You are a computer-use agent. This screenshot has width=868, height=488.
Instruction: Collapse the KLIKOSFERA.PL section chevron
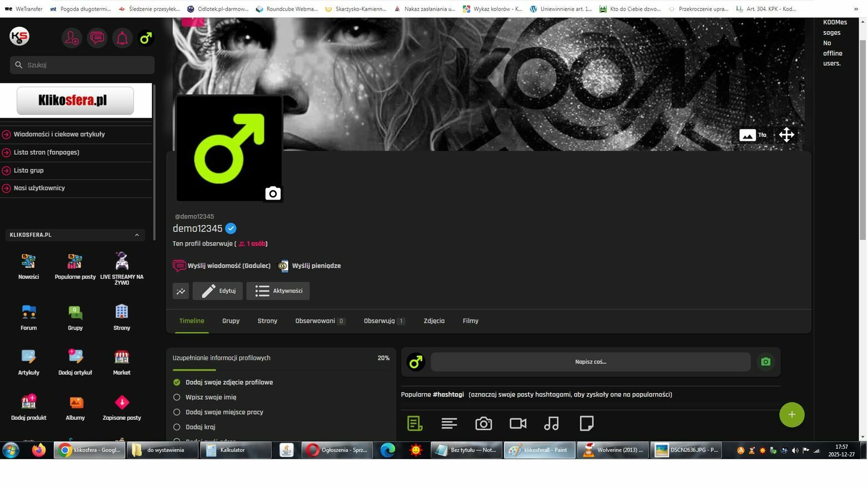[137, 235]
